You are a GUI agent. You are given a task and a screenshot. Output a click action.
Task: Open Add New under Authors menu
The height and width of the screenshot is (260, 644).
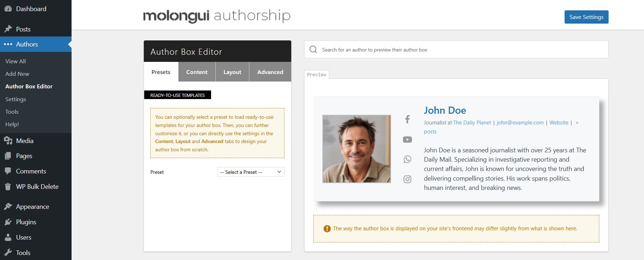pos(17,74)
